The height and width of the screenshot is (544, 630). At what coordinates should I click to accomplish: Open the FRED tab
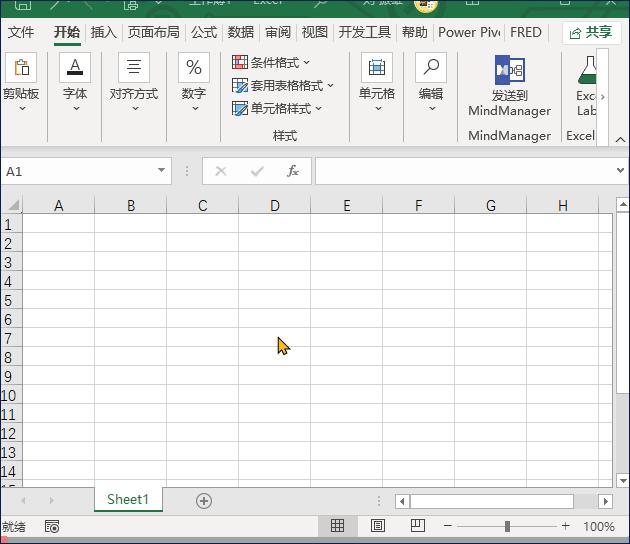click(x=526, y=32)
